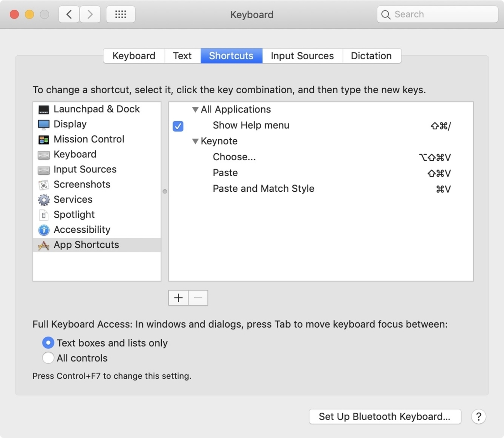Open the show-all grid icon
The image size is (504, 438).
(121, 15)
